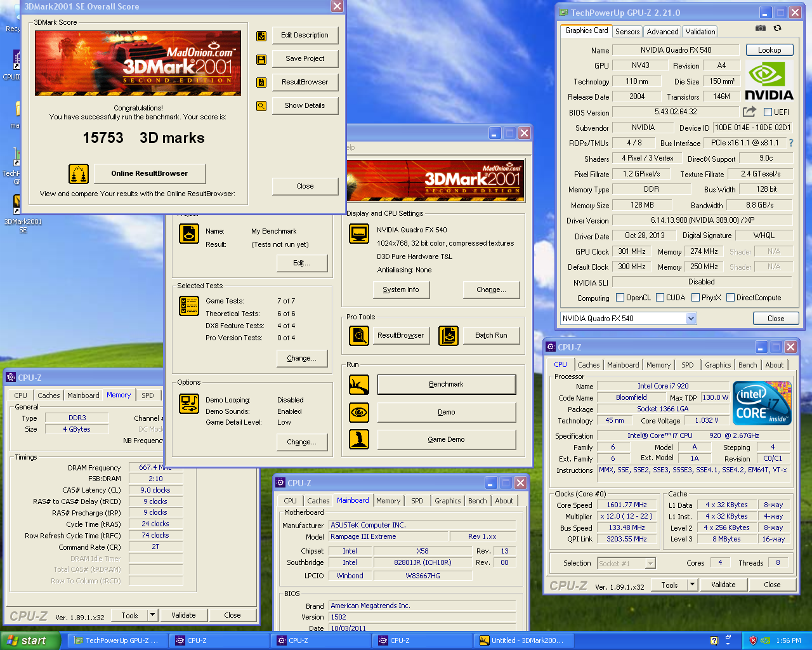812x650 pixels.
Task: Toggle the UEFI checkbox in GPU-Z
Action: pos(768,112)
